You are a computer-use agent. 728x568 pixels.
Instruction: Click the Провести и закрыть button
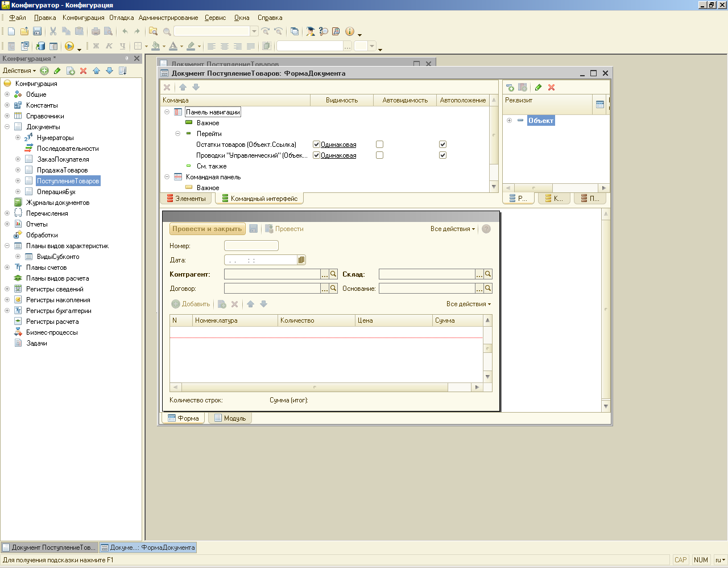click(x=207, y=229)
